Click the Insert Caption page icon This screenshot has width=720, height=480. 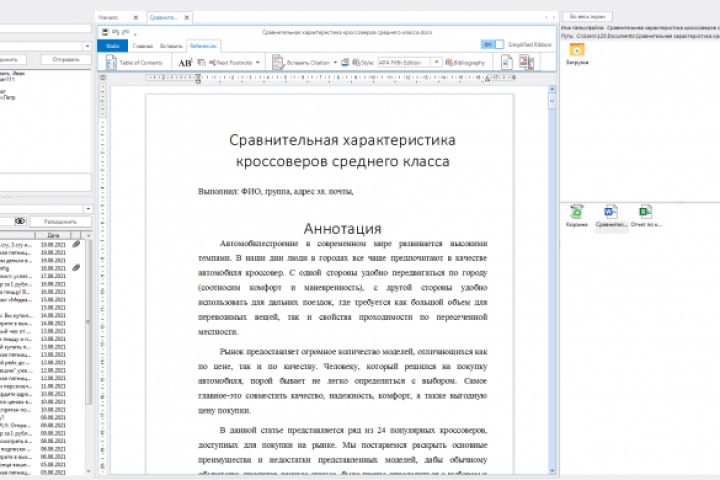pyautogui.click(x=506, y=62)
